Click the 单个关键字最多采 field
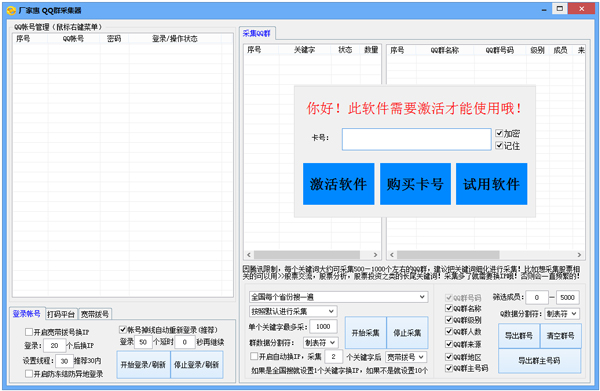The width and height of the screenshot is (600, 391). coord(323,326)
